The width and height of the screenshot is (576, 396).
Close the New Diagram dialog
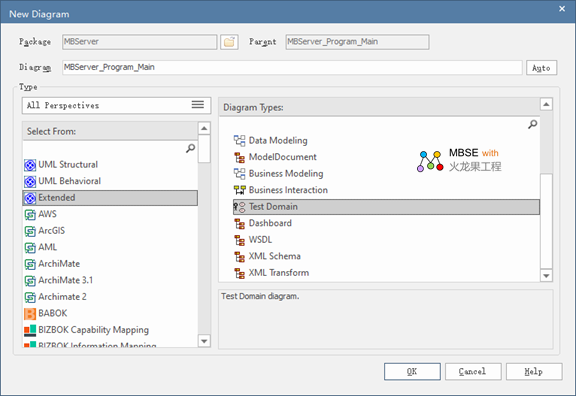(x=562, y=8)
